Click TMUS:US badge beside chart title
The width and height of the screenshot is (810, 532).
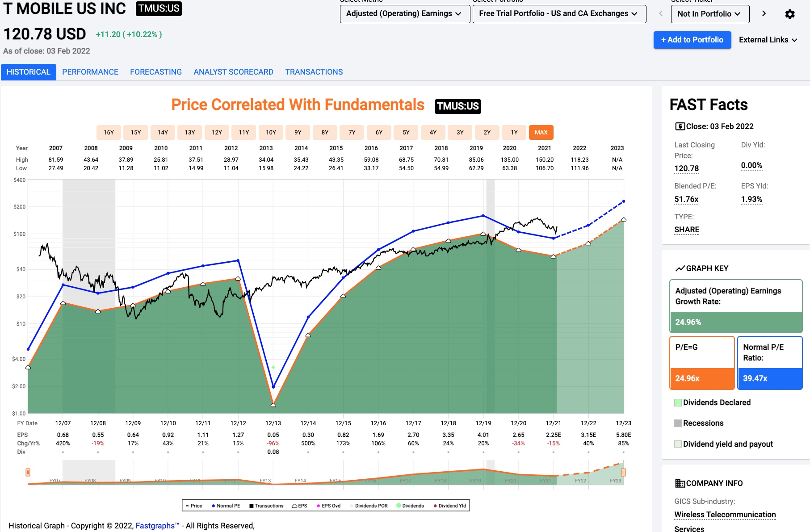click(458, 106)
